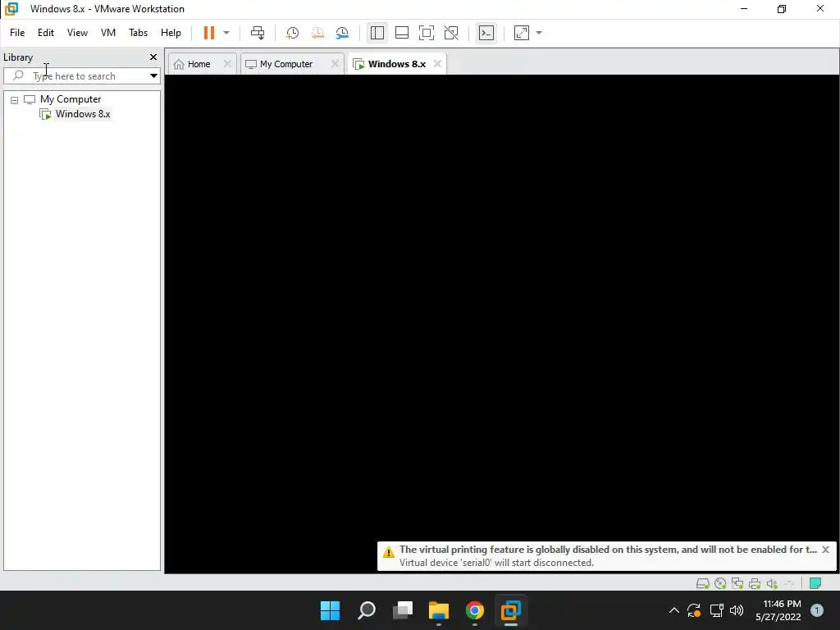840x630 pixels.
Task: Click the message log icon in the status bar
Action: (815, 583)
